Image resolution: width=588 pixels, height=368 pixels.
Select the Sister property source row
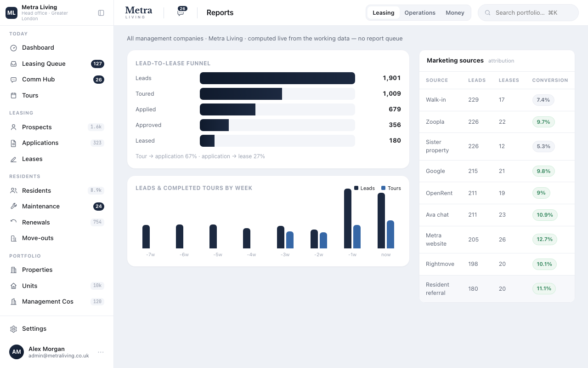497,146
